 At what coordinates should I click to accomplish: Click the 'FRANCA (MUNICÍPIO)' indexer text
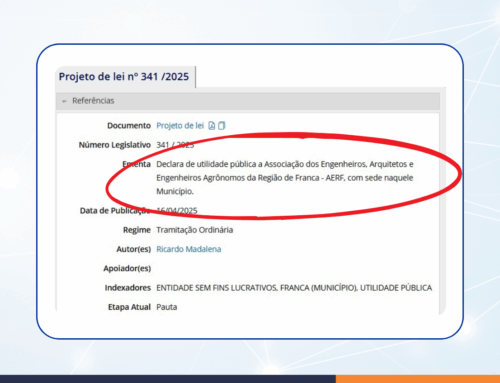[x=319, y=288]
